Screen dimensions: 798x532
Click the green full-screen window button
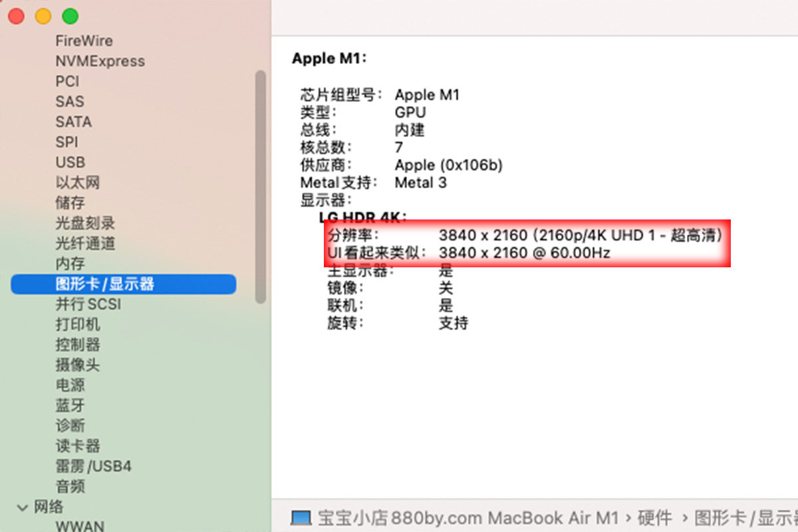pyautogui.click(x=70, y=16)
